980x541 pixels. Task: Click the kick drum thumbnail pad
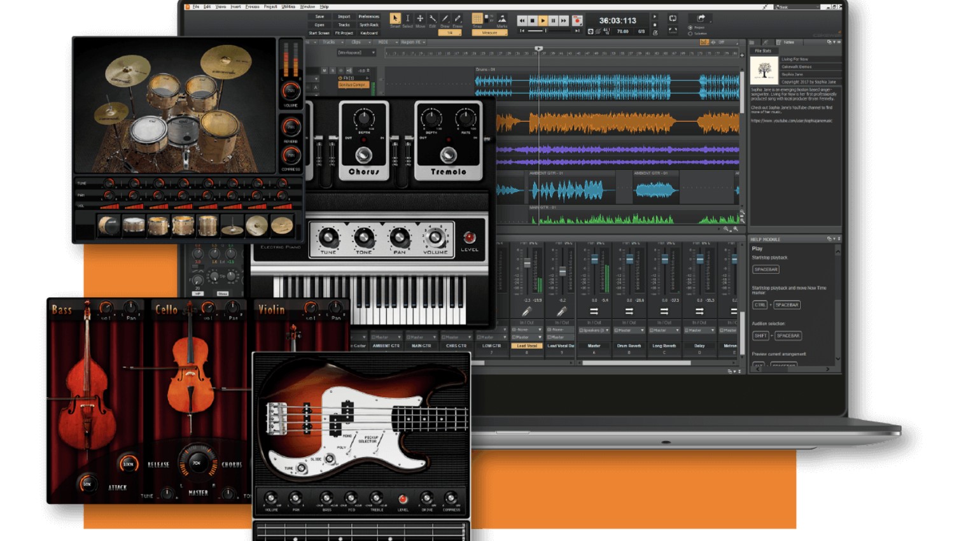pyautogui.click(x=109, y=225)
